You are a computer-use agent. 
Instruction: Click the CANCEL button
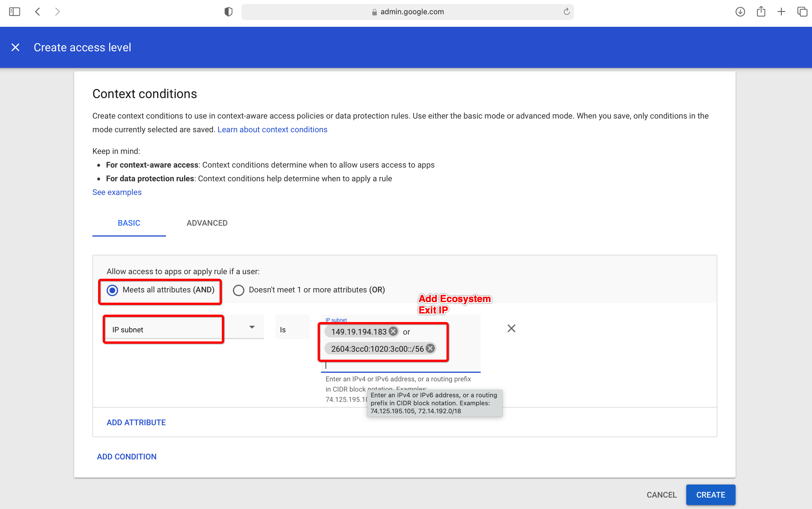661,495
